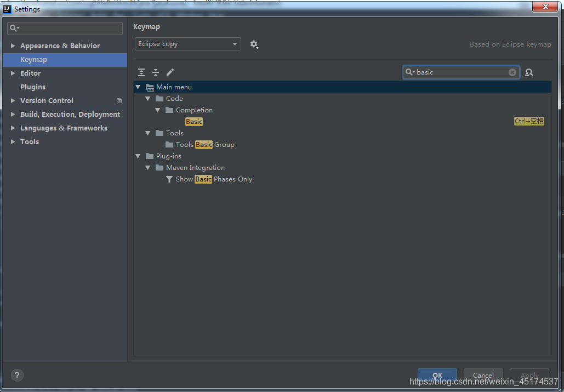This screenshot has height=392, width=564.
Task: Expand Build, Execution, Deployment section
Action: [13, 115]
